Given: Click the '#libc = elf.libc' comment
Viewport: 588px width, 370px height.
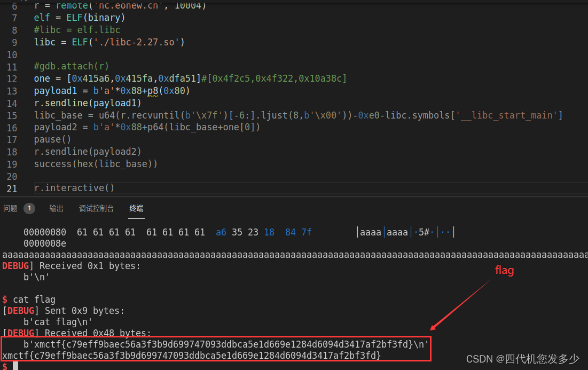Looking at the screenshot, I should [x=77, y=29].
